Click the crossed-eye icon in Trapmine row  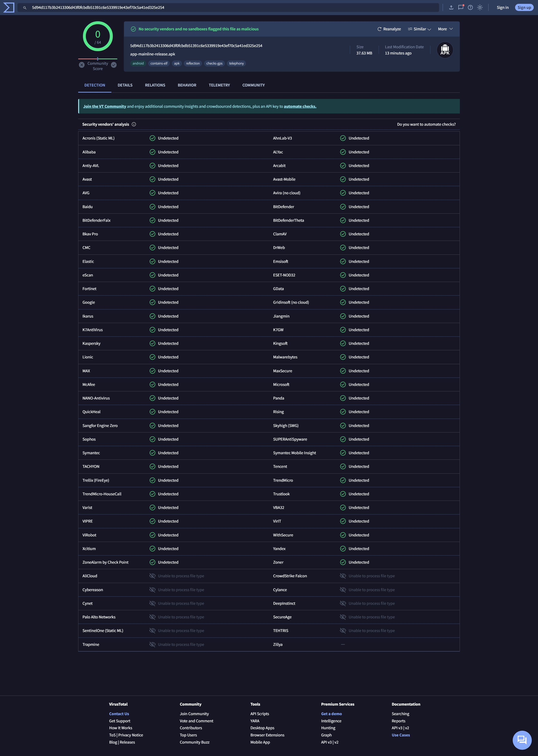[x=152, y=644]
